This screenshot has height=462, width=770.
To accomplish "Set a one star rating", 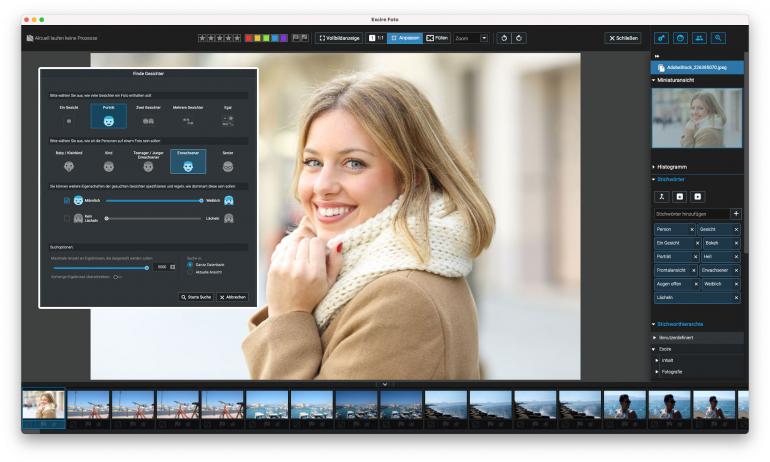I will coord(202,38).
